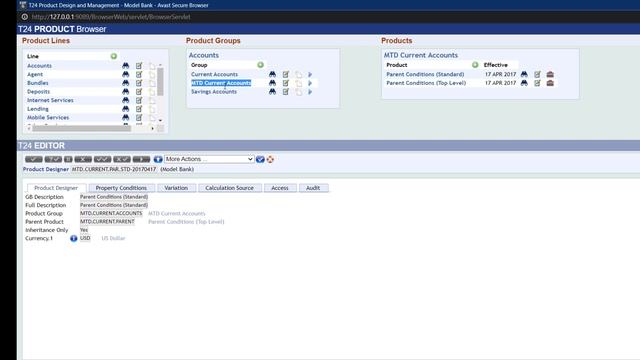Image resolution: width=640 pixels, height=360 pixels.
Task: Add a new product group with green plus
Action: coord(260,65)
